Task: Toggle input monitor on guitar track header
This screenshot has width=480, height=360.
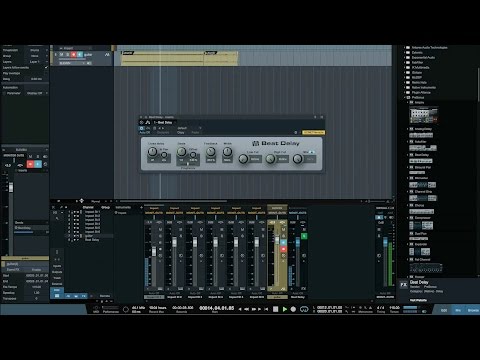Action: (80, 54)
